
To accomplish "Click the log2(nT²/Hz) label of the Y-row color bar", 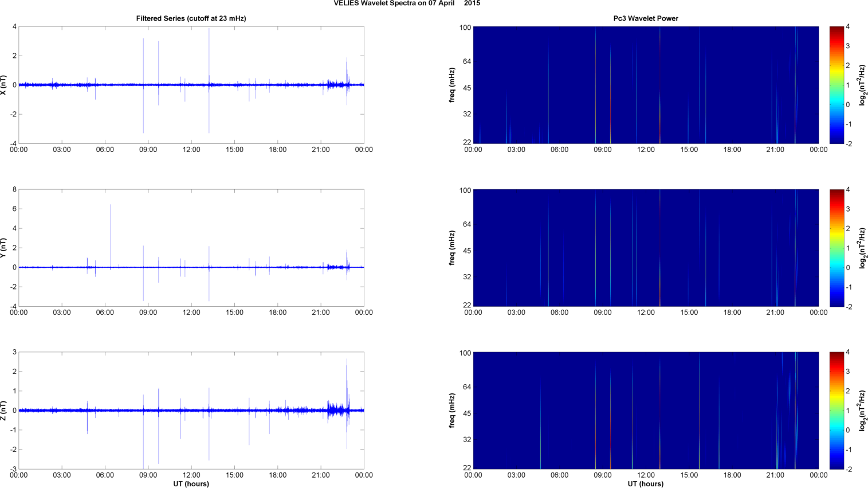I will pos(863,248).
